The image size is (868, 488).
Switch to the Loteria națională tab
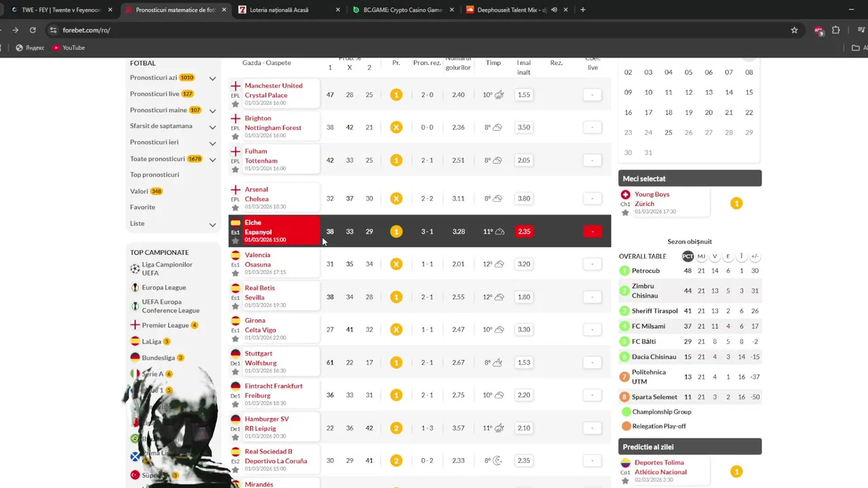[288, 10]
